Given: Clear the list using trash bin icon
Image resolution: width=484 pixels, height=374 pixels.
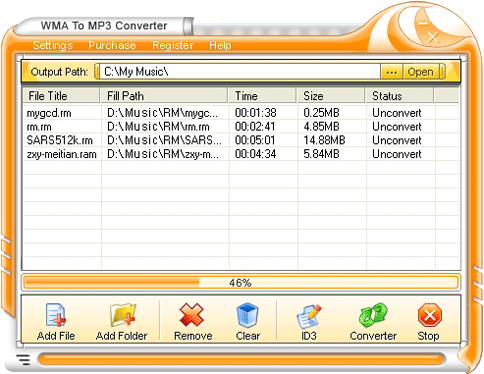Looking at the screenshot, I should coord(247,315).
